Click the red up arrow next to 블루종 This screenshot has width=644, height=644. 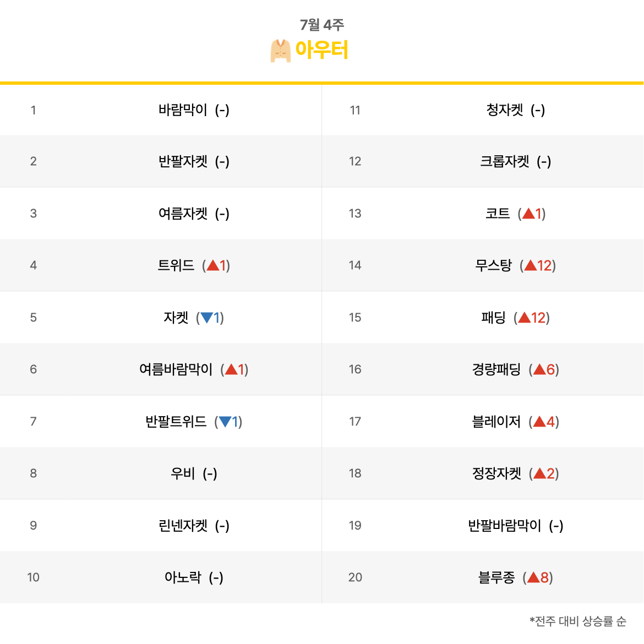pos(533,577)
